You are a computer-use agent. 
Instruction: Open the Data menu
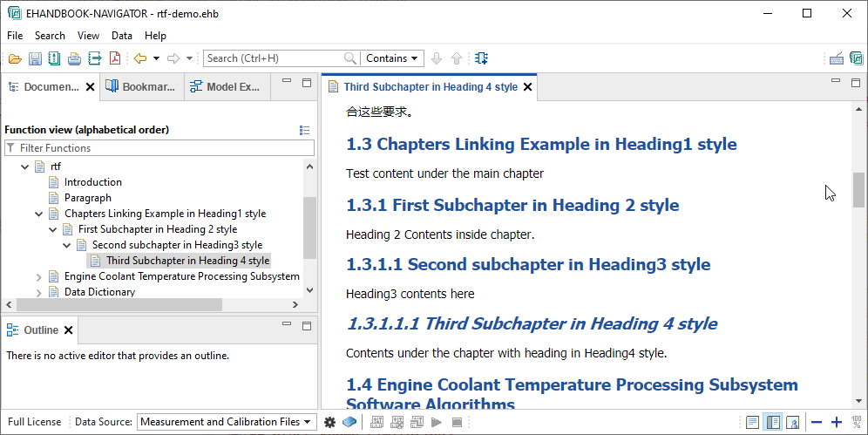tap(122, 36)
